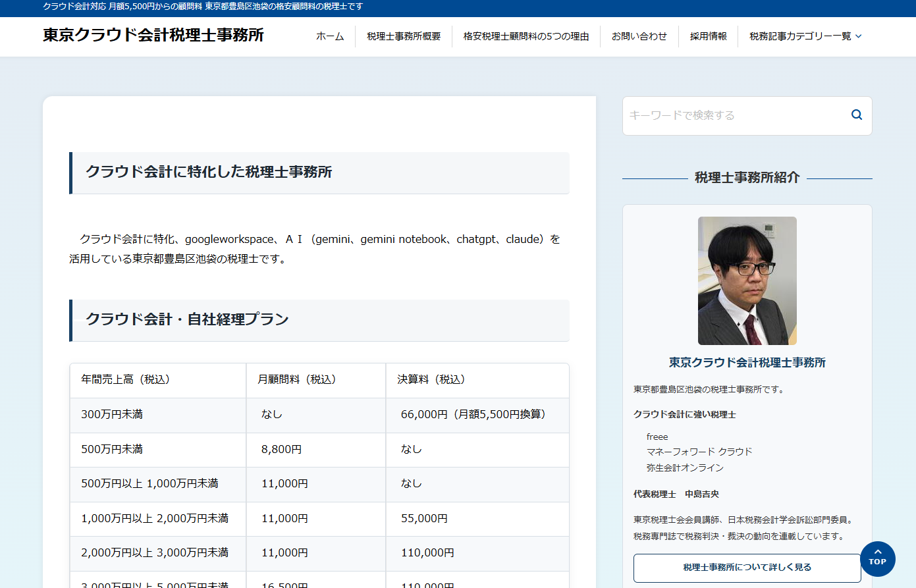Screen dimensions: 916x588
Task: Click the 東京クラウド会計税理士事務所 site title
Action: click(x=153, y=35)
